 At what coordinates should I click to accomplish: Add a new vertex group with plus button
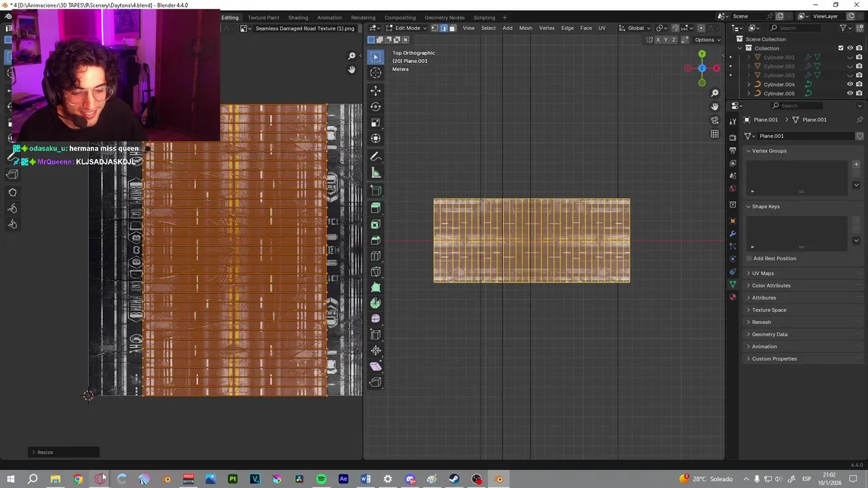click(856, 165)
